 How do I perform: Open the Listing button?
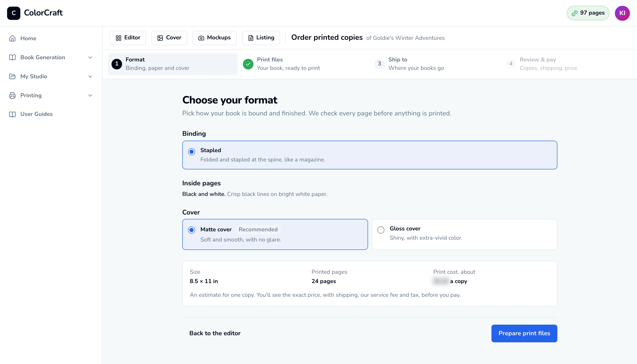261,38
